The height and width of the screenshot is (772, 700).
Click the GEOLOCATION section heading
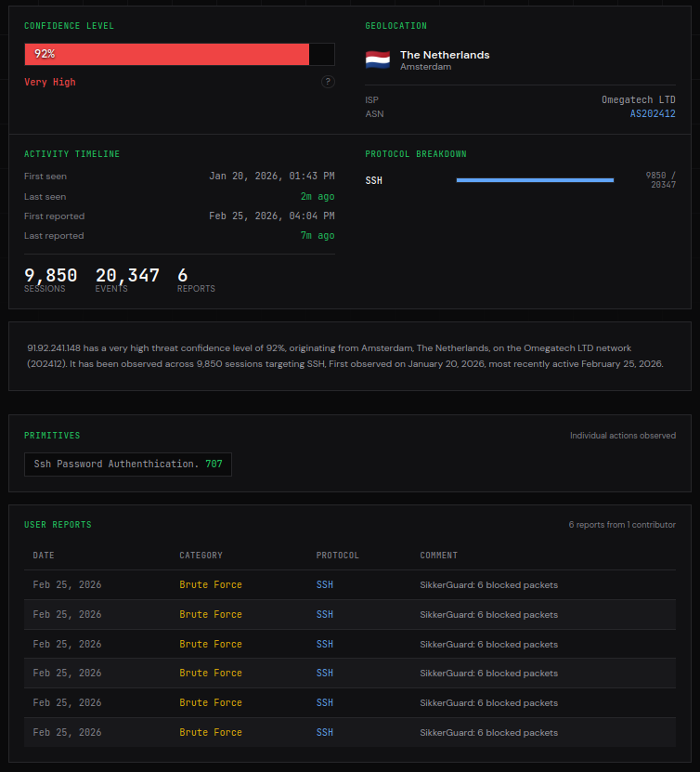tap(396, 26)
